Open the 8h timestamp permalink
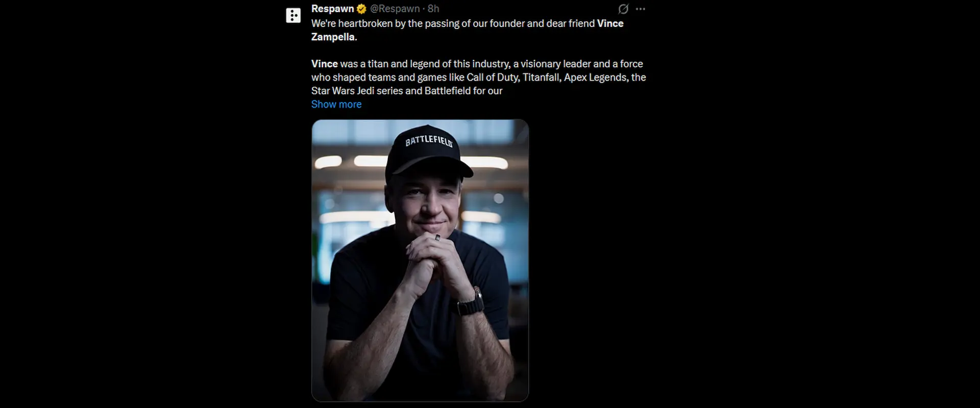This screenshot has height=408, width=980. pos(433,9)
